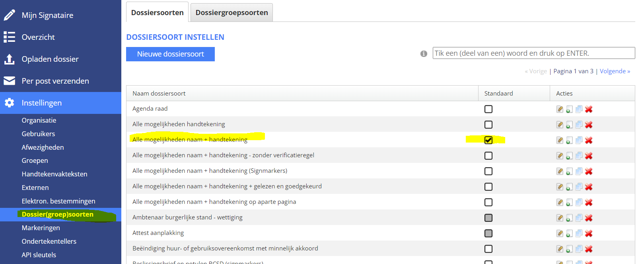
Task: Delete the Ambtenaar burgerlijke stand - wettiging row
Action: [x=589, y=218]
